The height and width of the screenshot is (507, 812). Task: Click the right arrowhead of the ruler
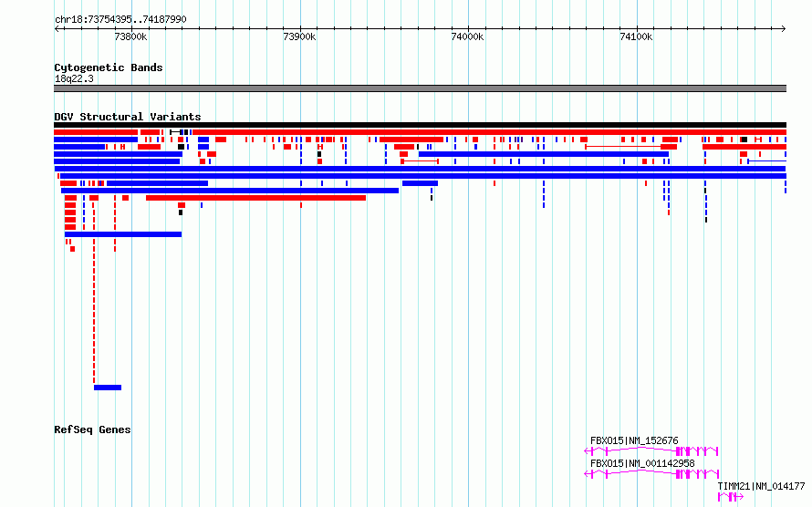[784, 28]
